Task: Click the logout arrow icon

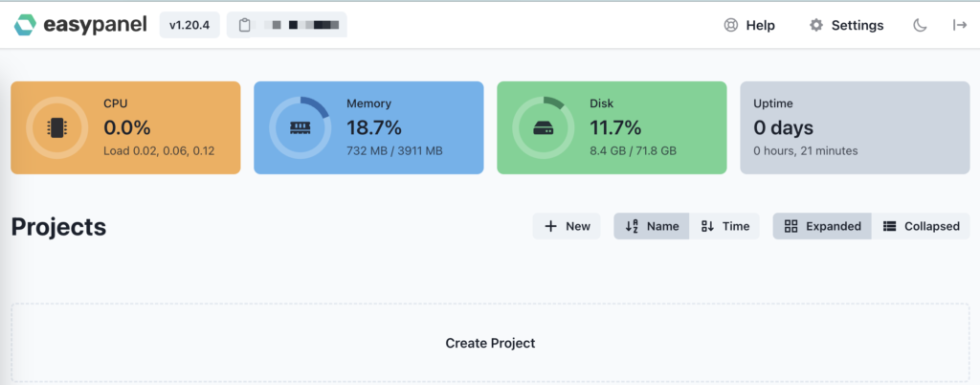Action: pyautogui.click(x=959, y=25)
